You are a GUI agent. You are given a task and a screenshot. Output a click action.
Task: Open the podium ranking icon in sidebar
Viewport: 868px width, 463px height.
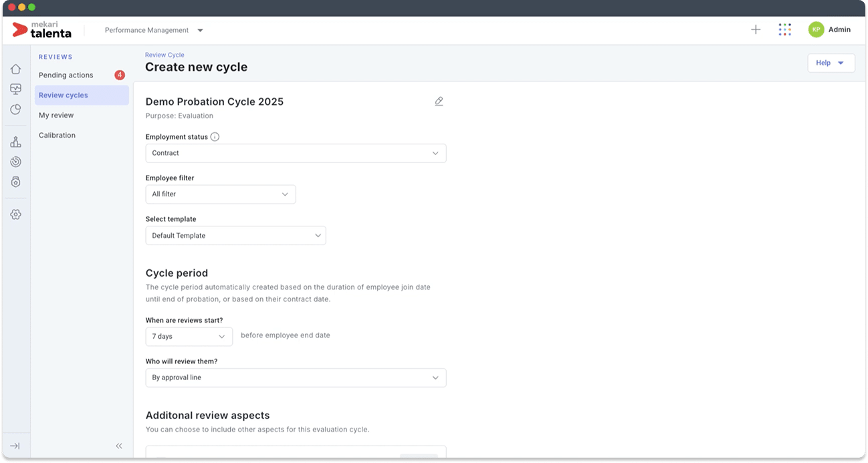pyautogui.click(x=15, y=142)
